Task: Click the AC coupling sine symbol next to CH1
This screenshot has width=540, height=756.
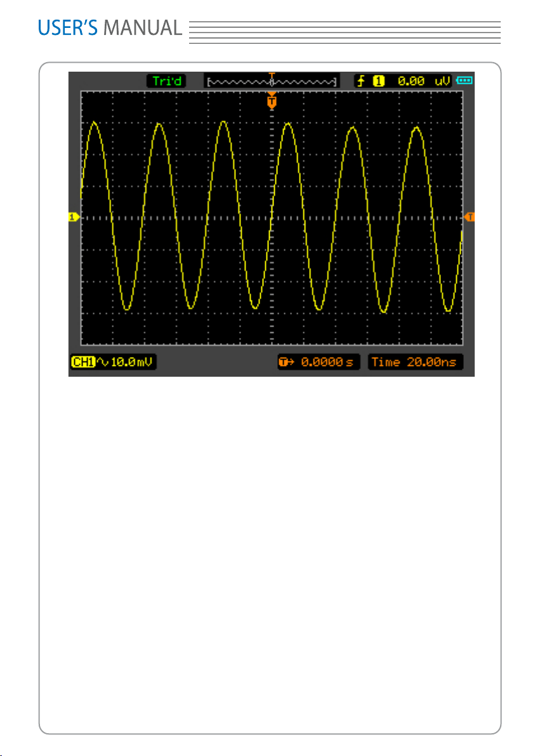Action: (103, 362)
